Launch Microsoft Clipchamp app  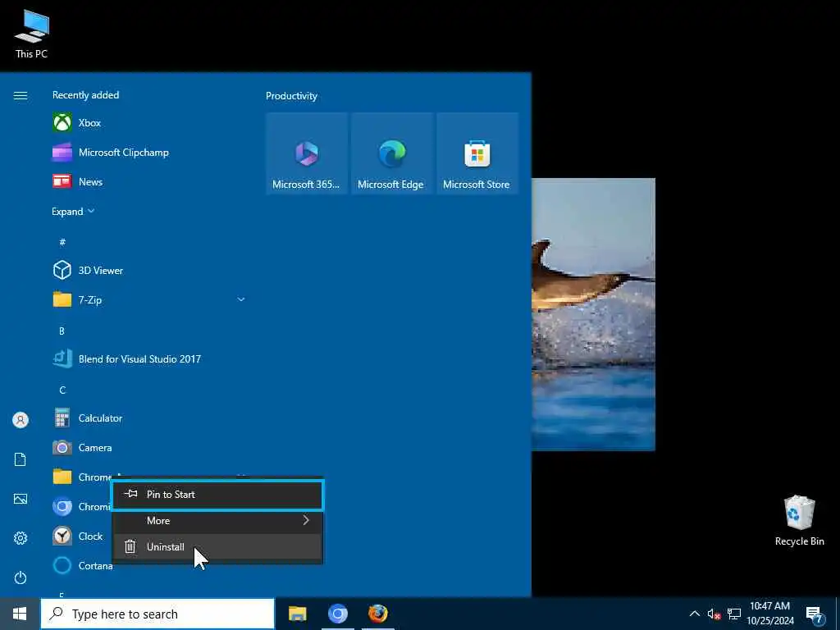tap(150, 152)
